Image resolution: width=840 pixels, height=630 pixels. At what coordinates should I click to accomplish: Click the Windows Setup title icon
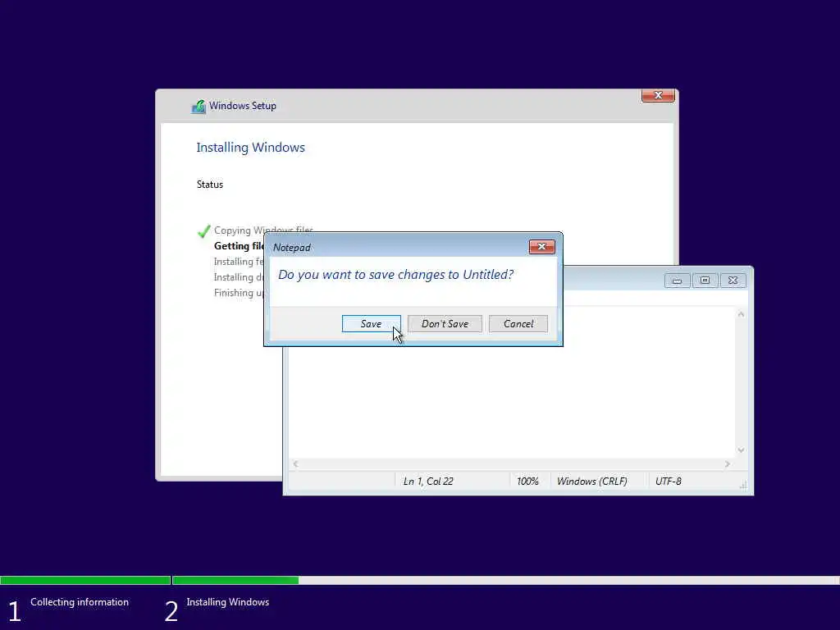point(199,106)
